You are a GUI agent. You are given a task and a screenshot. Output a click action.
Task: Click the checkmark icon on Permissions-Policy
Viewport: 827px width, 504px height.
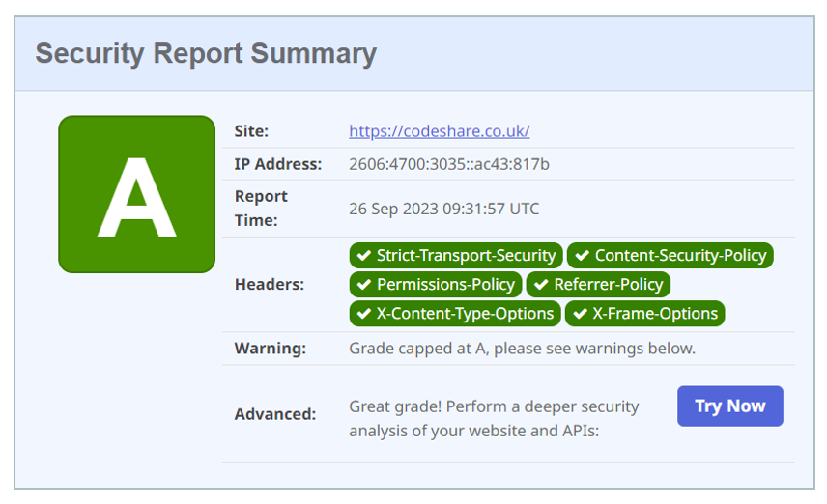click(364, 285)
